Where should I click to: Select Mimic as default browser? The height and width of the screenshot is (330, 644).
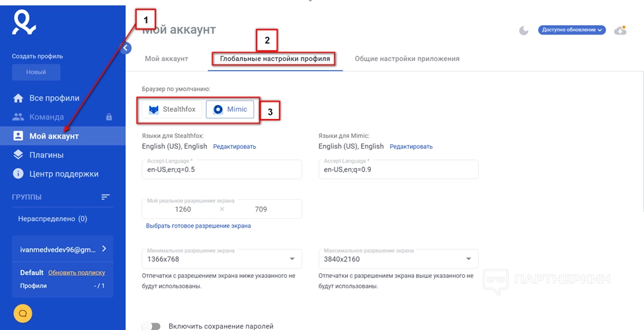tap(230, 110)
